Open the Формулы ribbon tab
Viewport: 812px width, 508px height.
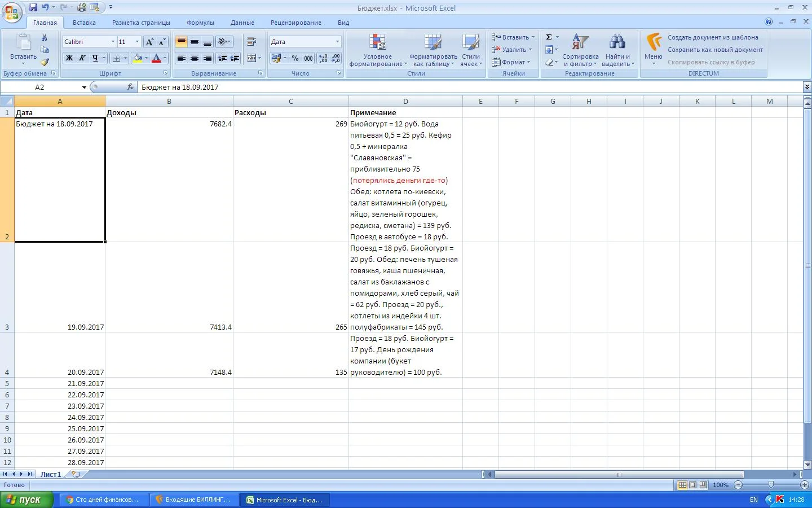pos(200,23)
